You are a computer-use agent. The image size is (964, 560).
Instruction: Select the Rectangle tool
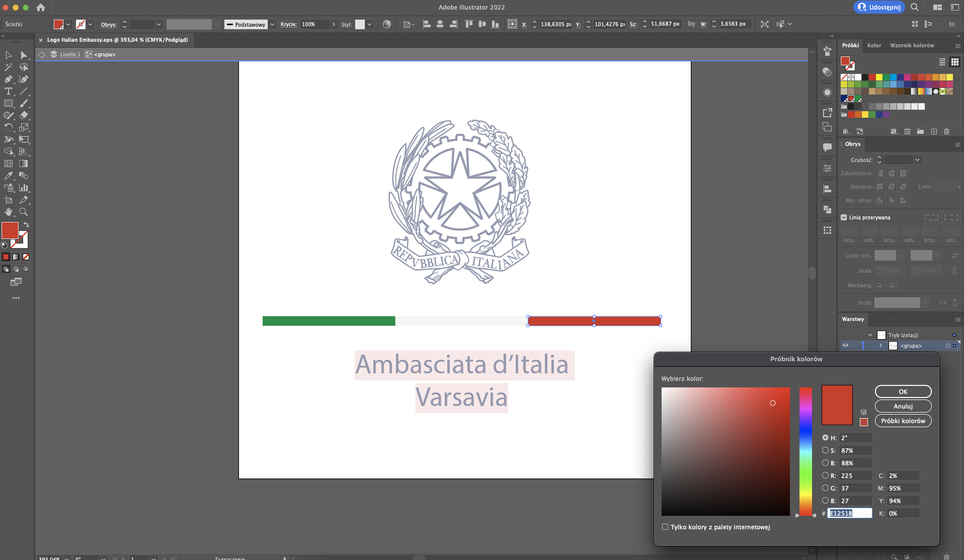point(9,103)
